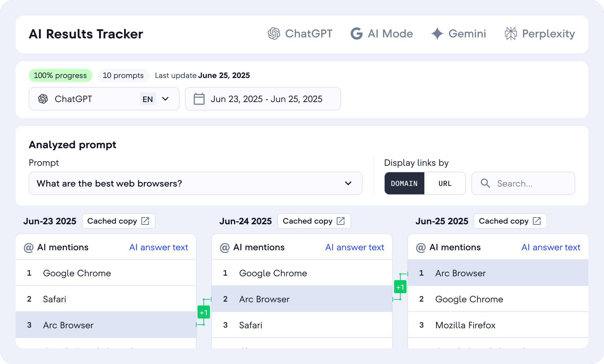Select DOMAIN display option
This screenshot has width=604, height=364.
click(404, 183)
